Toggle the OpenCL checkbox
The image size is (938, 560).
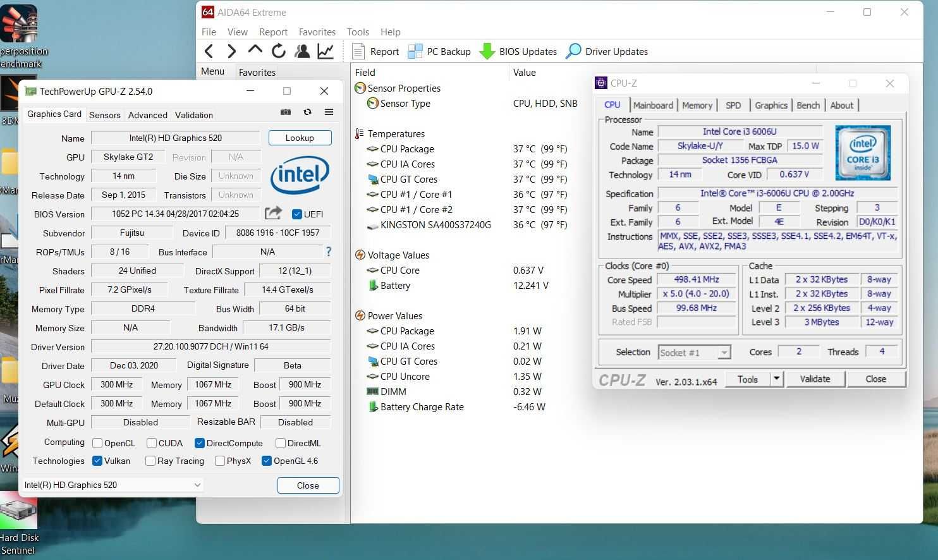point(97,443)
